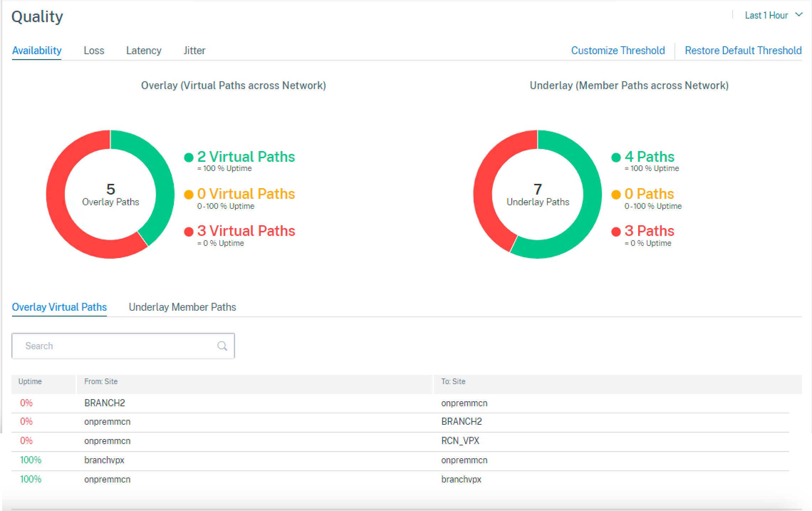Click branchvpx in the To: Site column
This screenshot has height=511, width=812.
pyautogui.click(x=461, y=479)
